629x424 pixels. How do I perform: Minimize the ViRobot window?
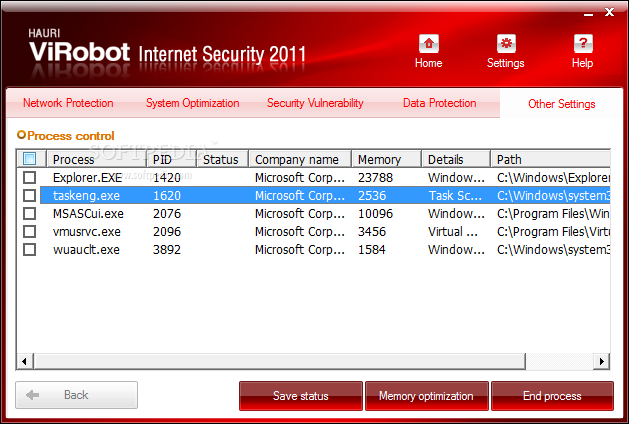pos(588,14)
